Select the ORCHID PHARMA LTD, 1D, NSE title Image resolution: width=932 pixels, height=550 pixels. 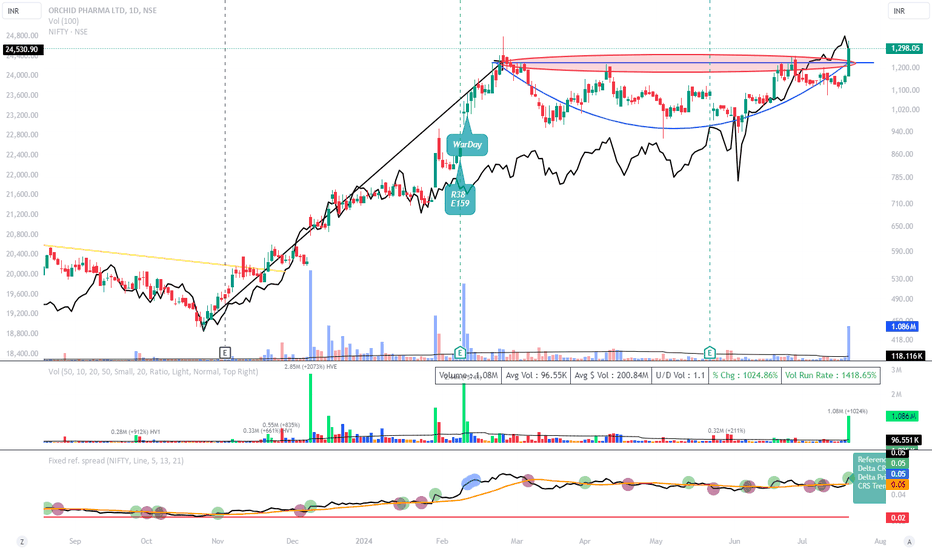pyautogui.click(x=102, y=10)
